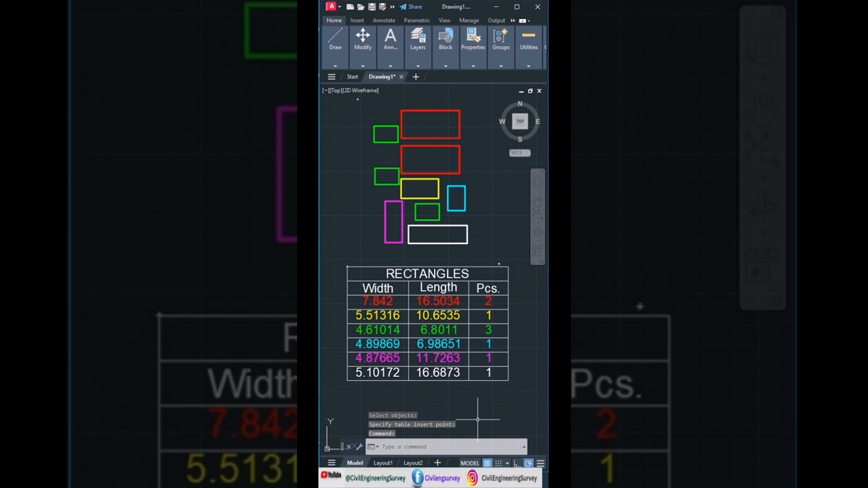Expand the Modify panel dropdown arrow

363,66
